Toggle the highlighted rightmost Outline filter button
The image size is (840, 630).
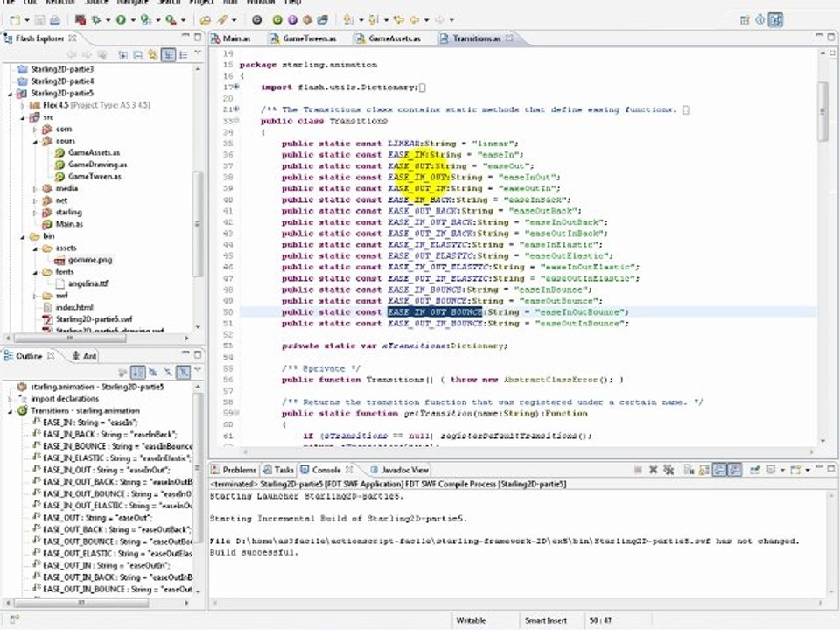(183, 372)
